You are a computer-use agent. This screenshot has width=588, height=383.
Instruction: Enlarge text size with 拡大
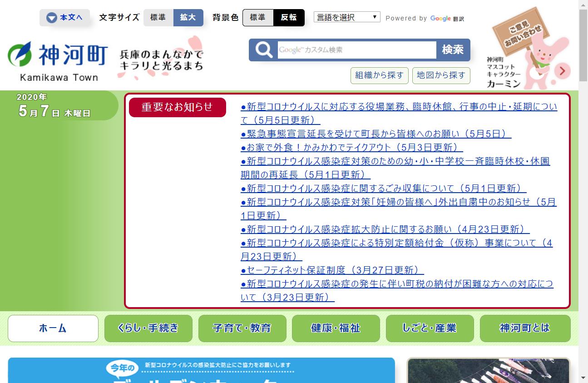coord(188,18)
